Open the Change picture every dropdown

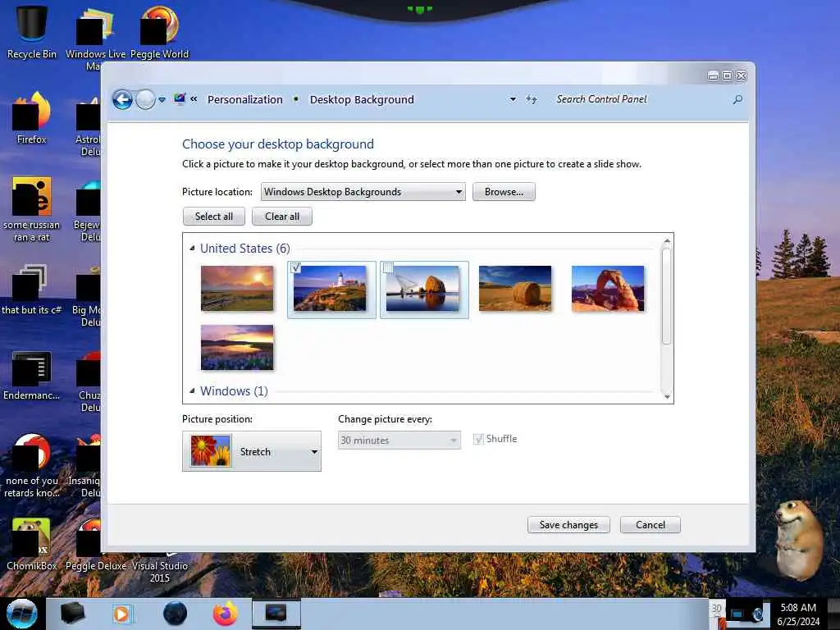coord(399,441)
